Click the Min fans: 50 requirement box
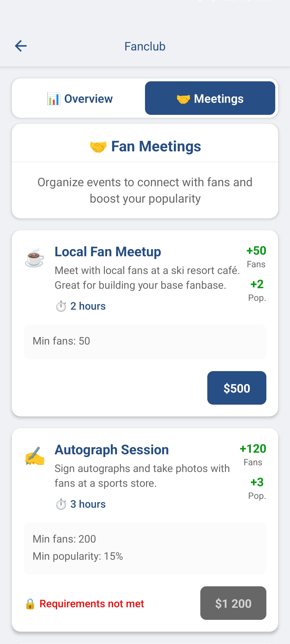290x644 pixels. tap(145, 341)
